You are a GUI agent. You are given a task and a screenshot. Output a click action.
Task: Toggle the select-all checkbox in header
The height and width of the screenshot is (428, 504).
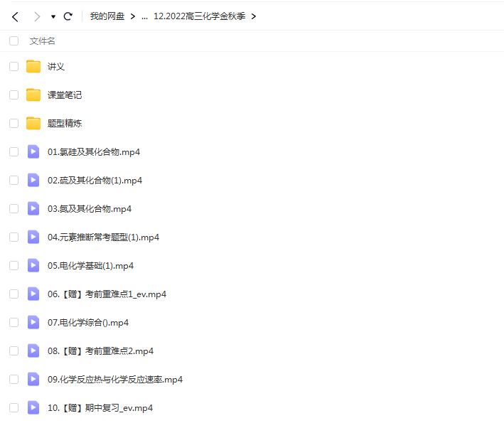tap(14, 41)
